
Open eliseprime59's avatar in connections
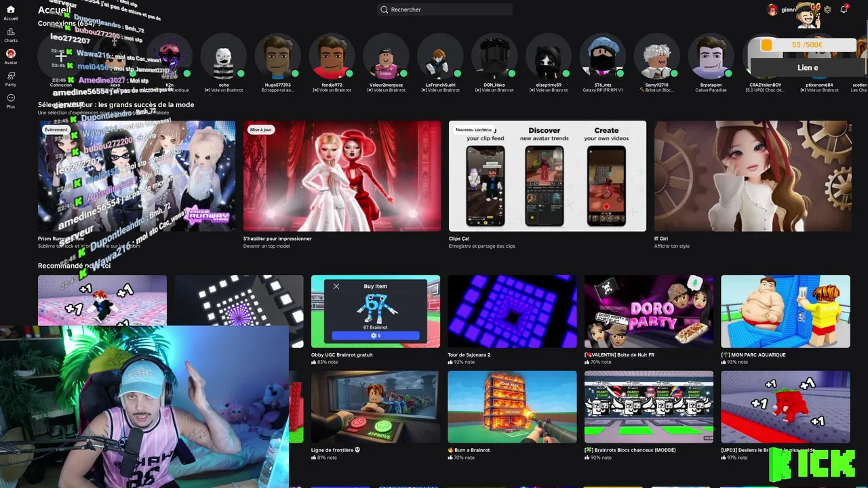[x=549, y=57]
